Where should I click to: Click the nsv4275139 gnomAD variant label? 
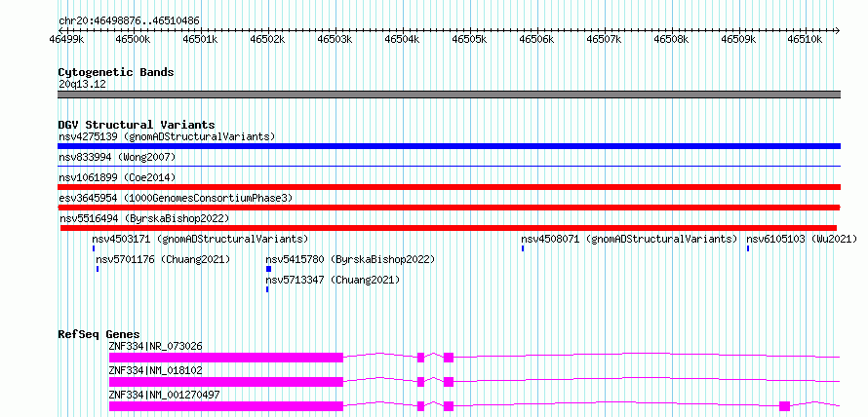point(167,136)
